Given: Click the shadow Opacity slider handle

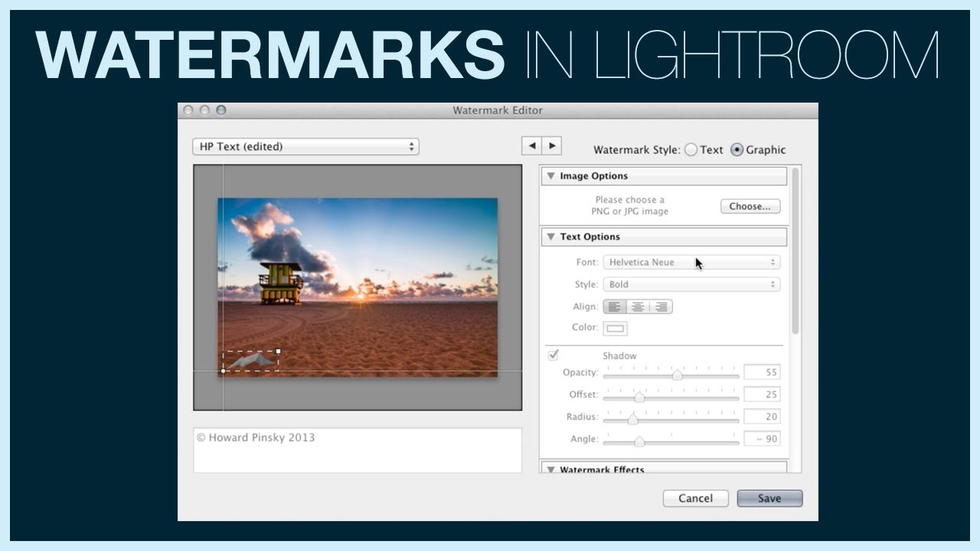Looking at the screenshot, I should (x=677, y=375).
